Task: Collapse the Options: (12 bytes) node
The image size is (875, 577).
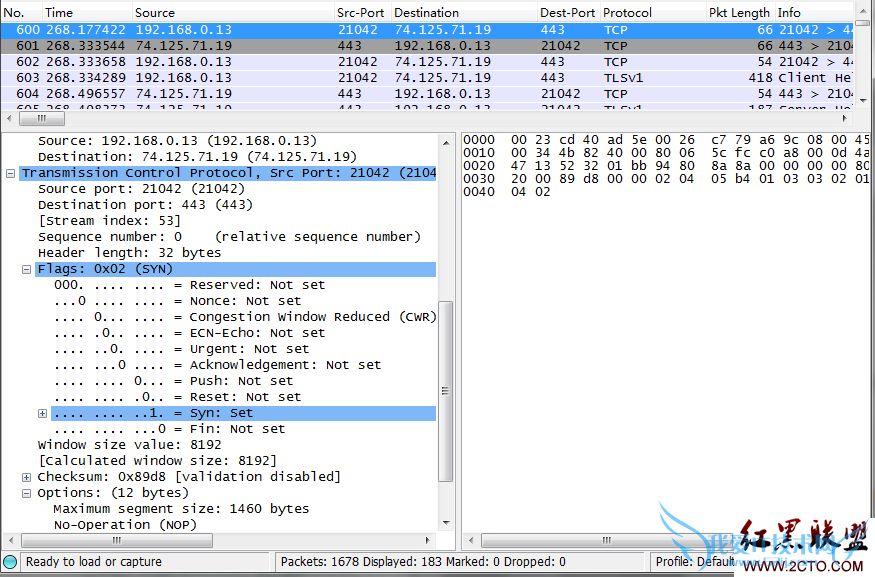Action: [26, 493]
